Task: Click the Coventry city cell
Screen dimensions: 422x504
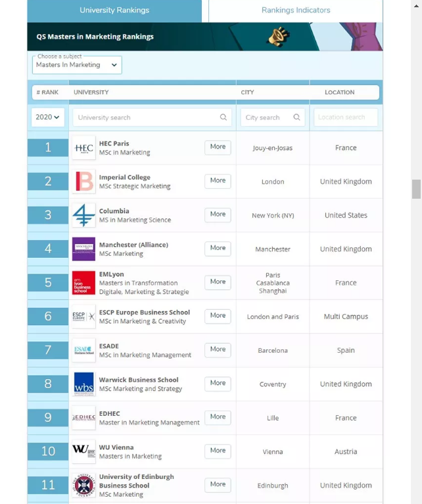Action: 273,384
